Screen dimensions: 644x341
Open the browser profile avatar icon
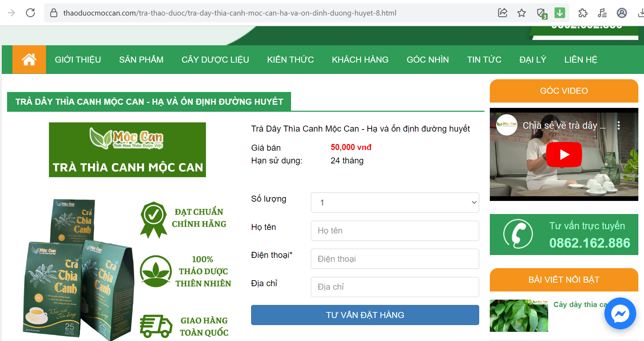pyautogui.click(x=622, y=13)
